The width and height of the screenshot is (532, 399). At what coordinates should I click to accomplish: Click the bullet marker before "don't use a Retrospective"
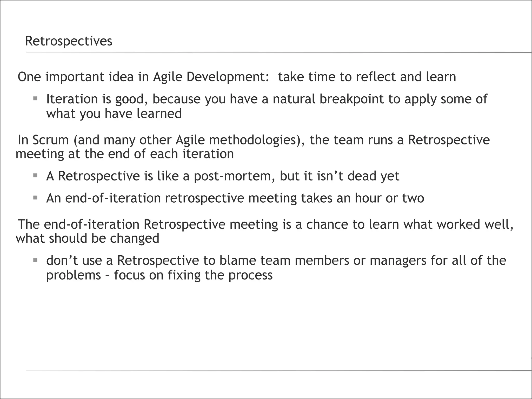(36, 260)
